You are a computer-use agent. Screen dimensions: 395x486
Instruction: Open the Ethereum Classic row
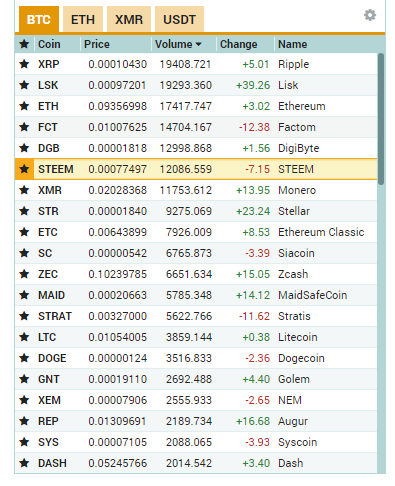196,232
